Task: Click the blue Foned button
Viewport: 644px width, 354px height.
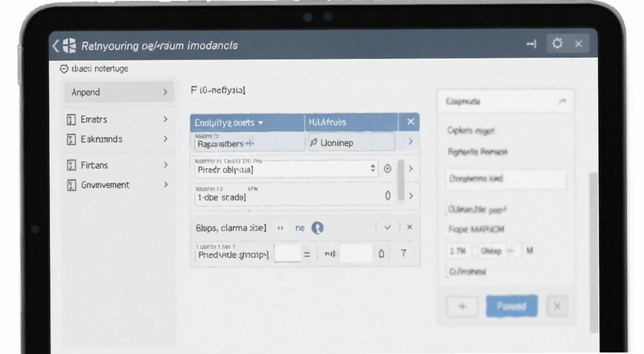Action: 511,306
